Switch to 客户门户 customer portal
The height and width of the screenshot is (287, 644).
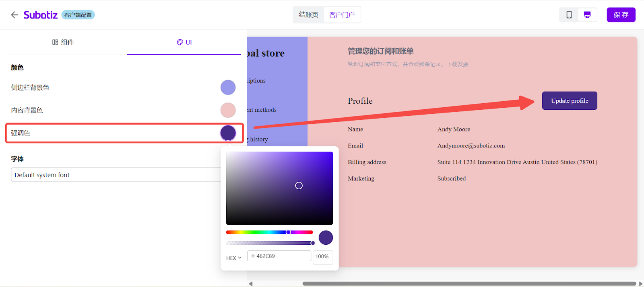(342, 15)
